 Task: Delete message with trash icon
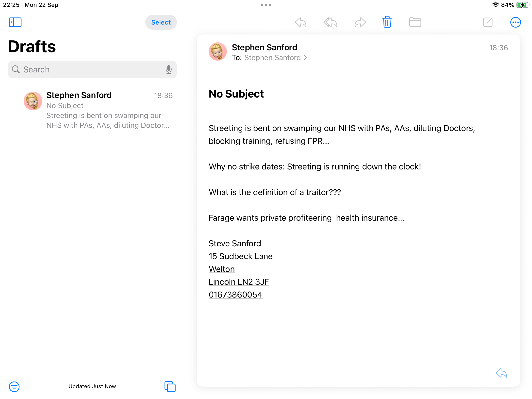[387, 22]
